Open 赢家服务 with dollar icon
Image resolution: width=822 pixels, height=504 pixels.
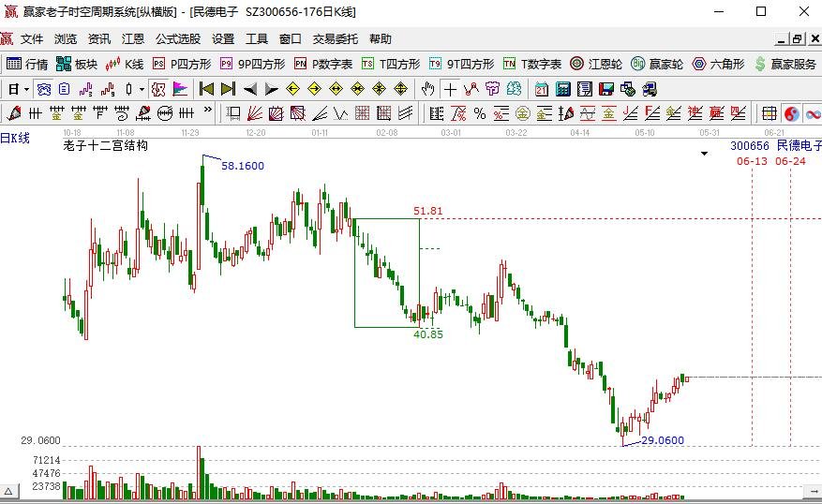785,64
